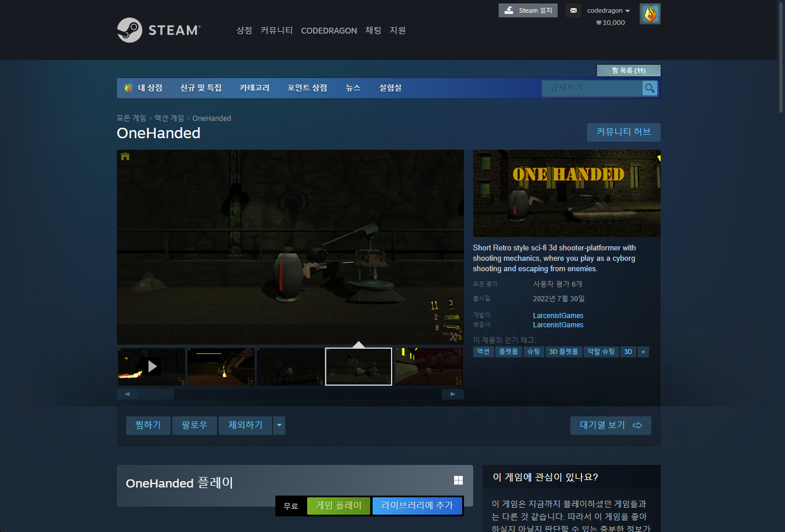The image size is (785, 532).
Task: Click the 슈팅 tag
Action: (x=533, y=352)
